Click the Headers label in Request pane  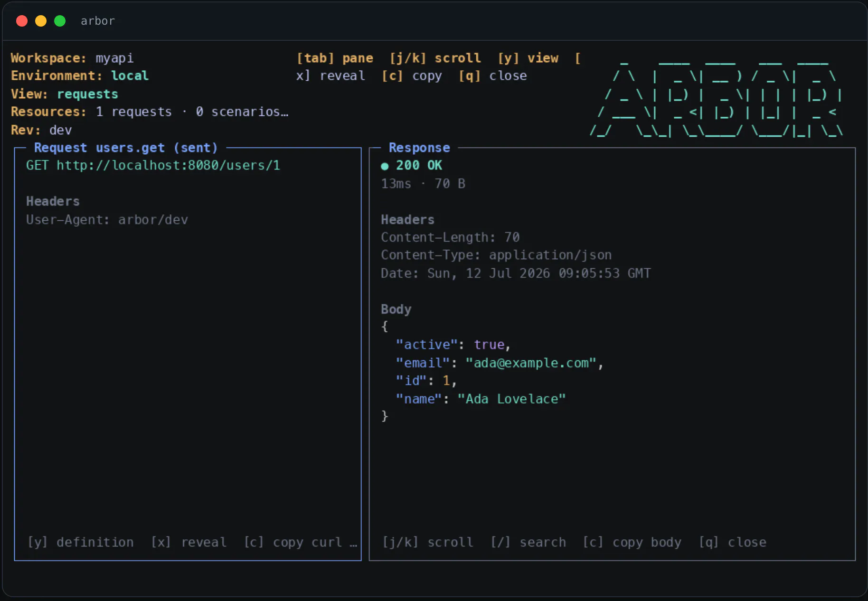pyautogui.click(x=53, y=201)
